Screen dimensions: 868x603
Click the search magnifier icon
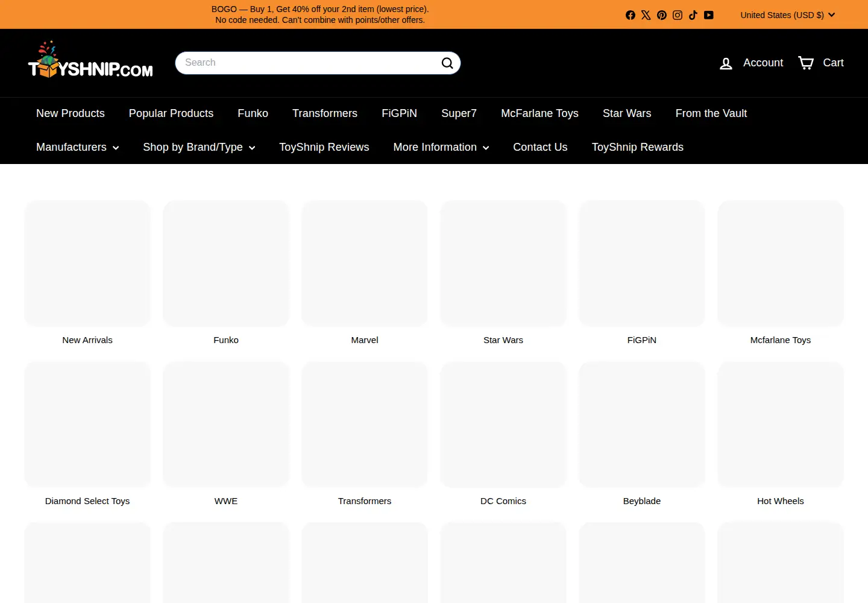click(x=447, y=63)
